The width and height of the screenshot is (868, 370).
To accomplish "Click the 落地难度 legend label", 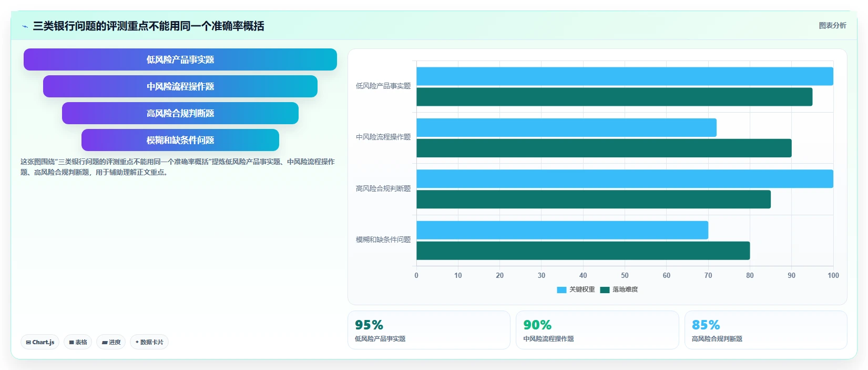I will (625, 289).
